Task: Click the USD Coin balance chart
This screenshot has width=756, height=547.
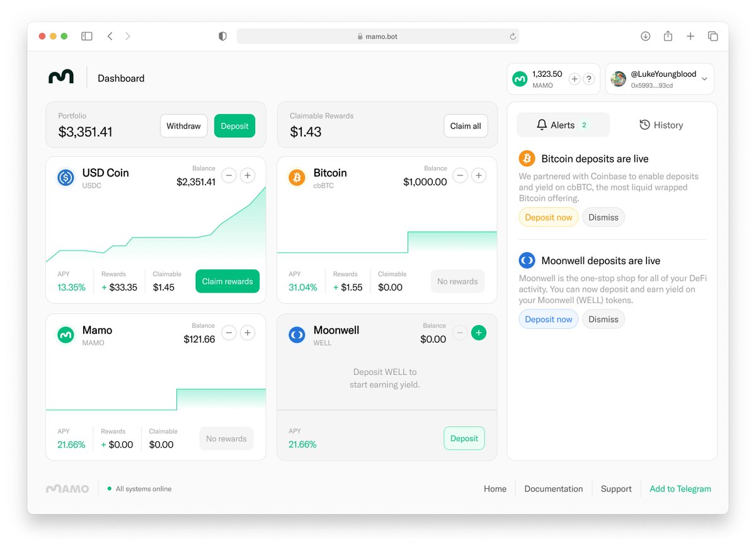Action: [x=156, y=224]
